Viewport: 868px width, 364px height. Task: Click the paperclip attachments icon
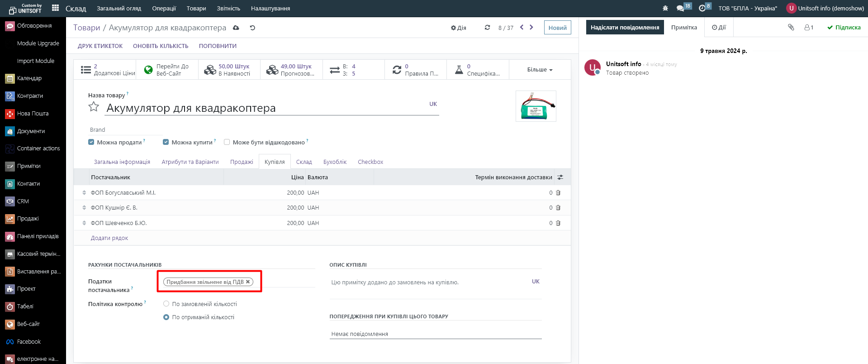pos(791,28)
